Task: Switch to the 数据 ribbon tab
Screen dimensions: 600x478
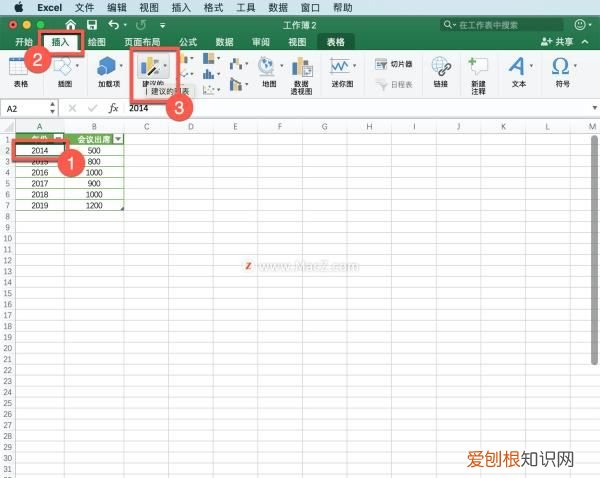Action: click(224, 42)
